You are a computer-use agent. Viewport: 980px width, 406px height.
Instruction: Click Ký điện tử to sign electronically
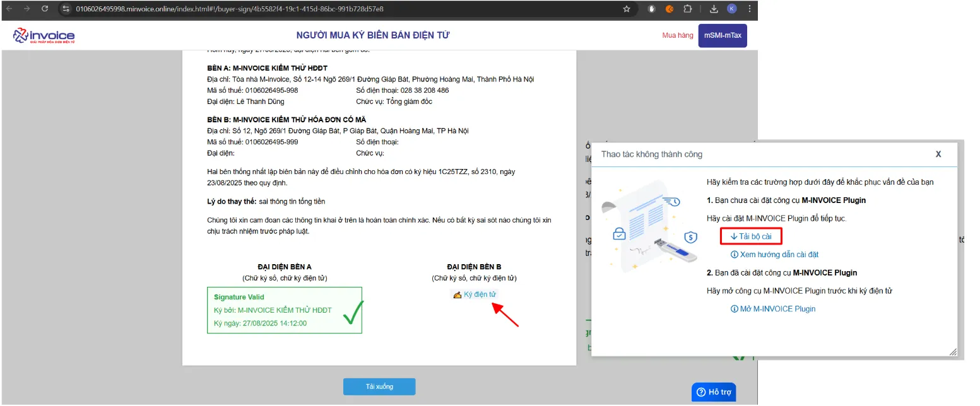(x=475, y=294)
